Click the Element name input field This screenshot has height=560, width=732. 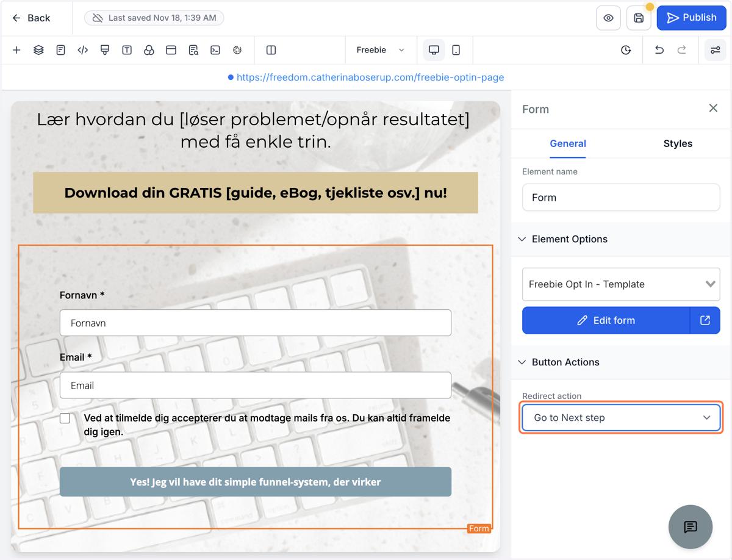[621, 198]
